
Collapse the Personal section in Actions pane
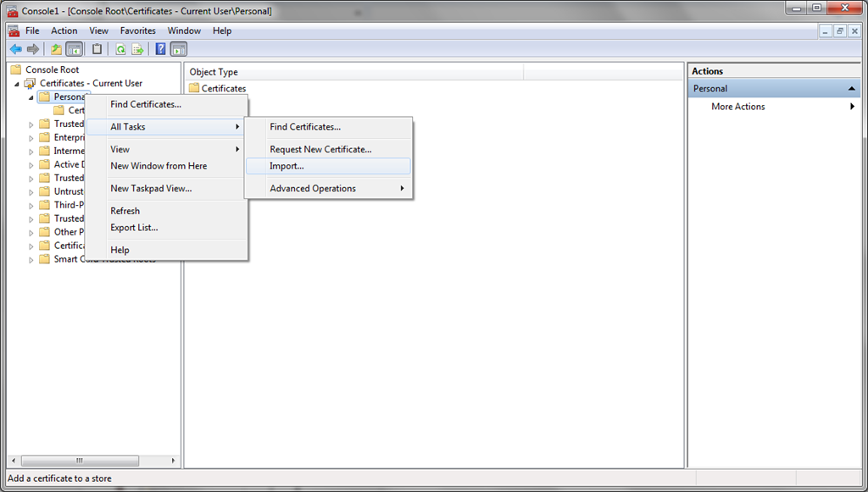click(852, 89)
